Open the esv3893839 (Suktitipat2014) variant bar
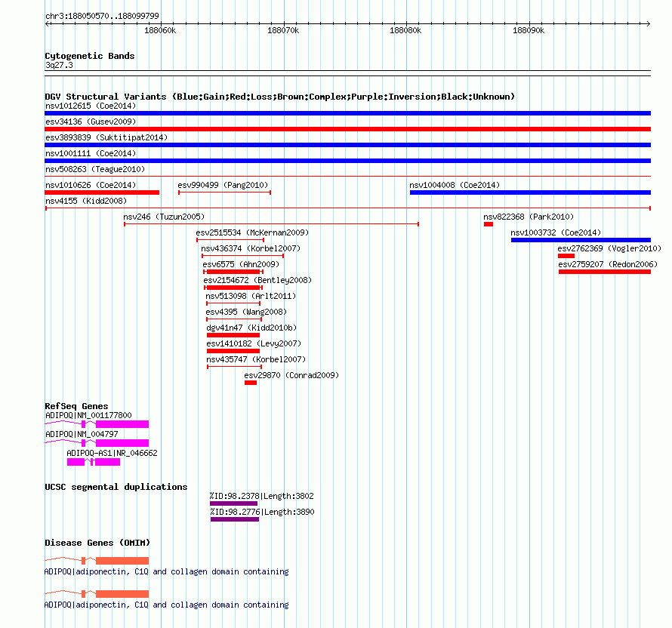672x628 pixels. (347, 145)
